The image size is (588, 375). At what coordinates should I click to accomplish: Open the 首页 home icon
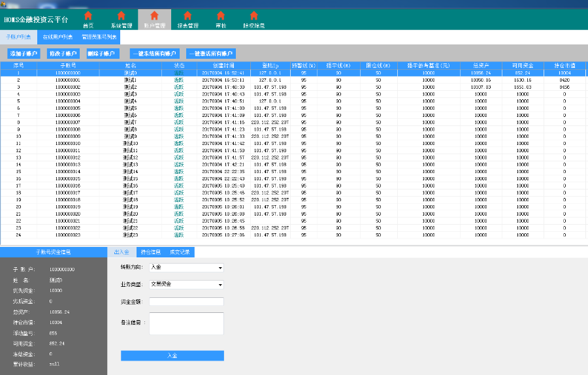pyautogui.click(x=88, y=19)
